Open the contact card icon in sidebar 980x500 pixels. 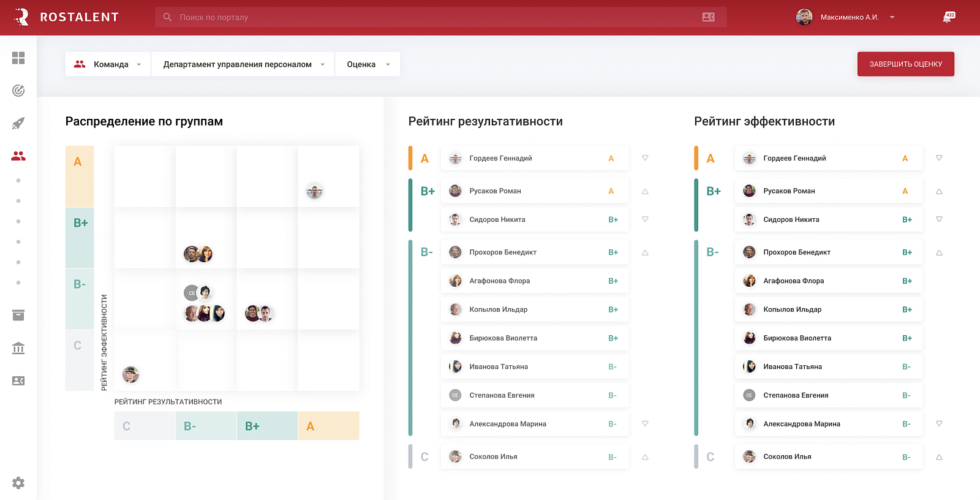18,381
